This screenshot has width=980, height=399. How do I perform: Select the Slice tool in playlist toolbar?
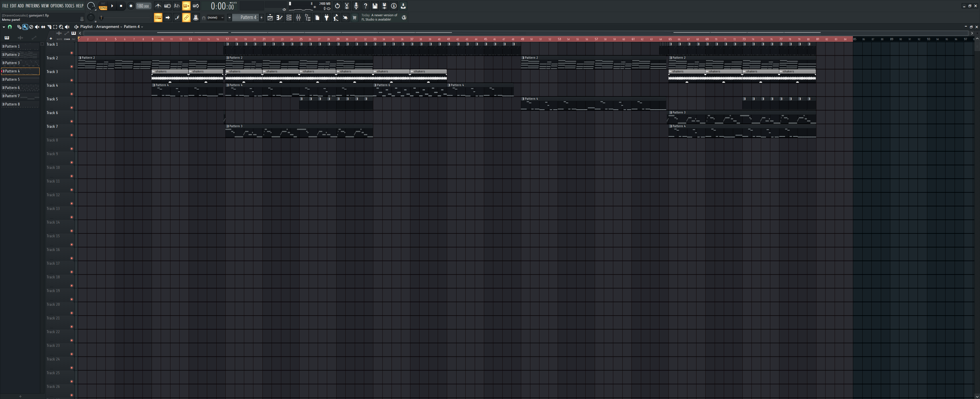[x=49, y=27]
